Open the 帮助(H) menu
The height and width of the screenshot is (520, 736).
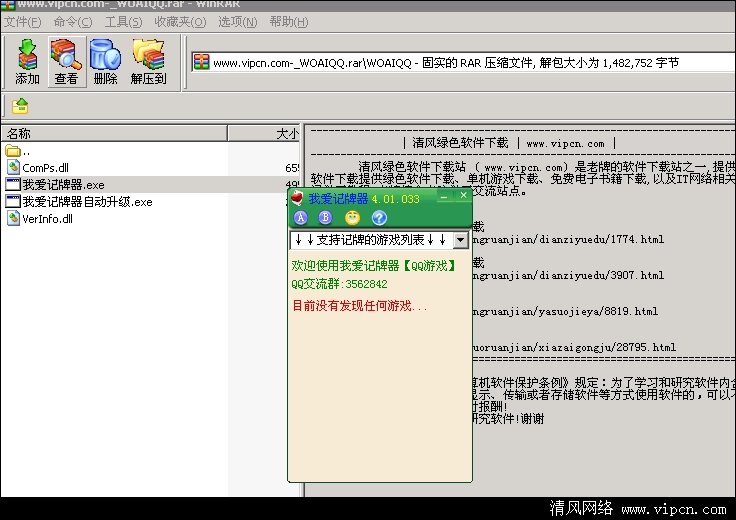click(288, 21)
